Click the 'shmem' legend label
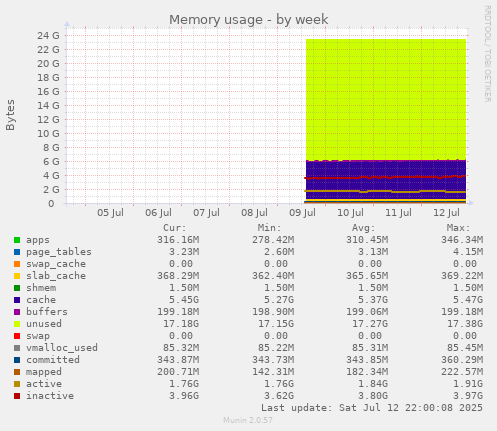Screen dimensions: 497x431 tap(41, 288)
